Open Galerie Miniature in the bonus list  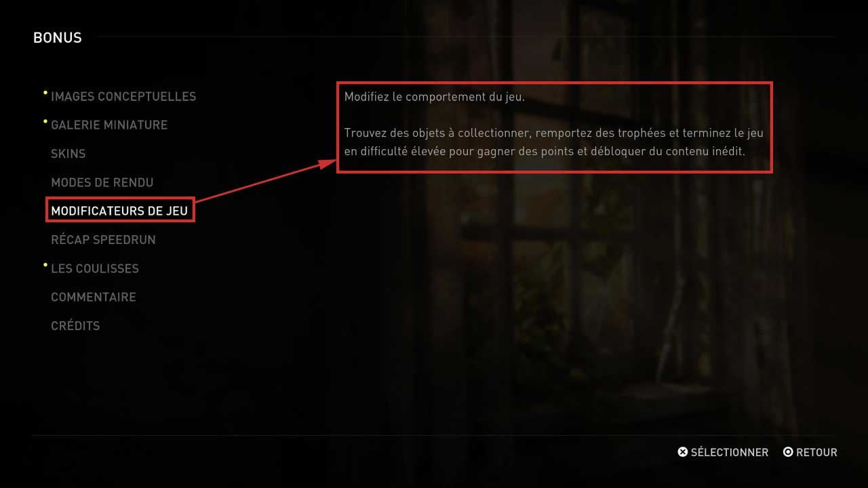point(109,125)
